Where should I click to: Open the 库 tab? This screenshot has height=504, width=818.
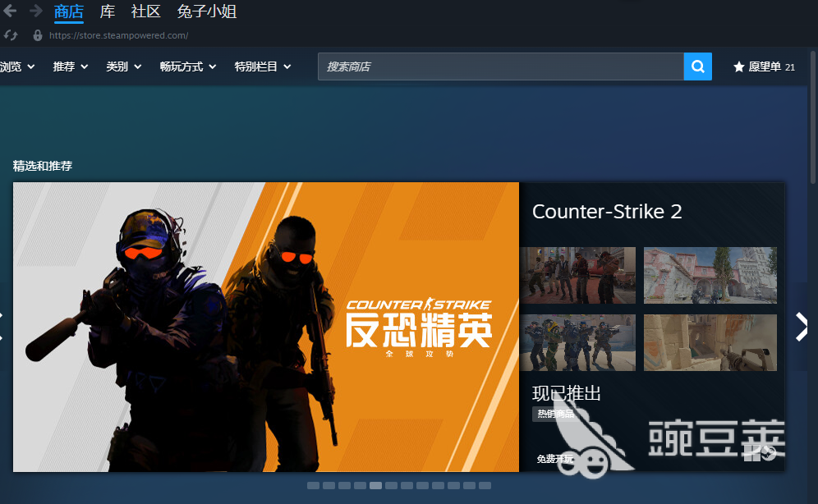point(108,11)
